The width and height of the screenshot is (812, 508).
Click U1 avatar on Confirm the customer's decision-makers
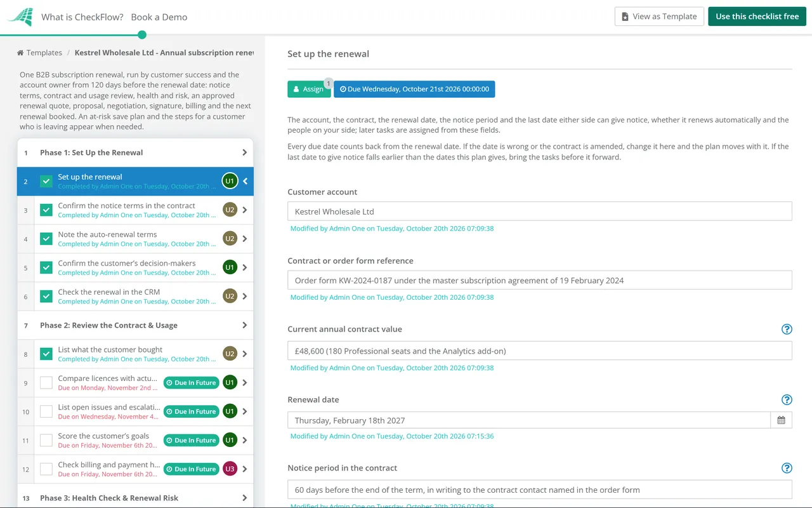[230, 267]
